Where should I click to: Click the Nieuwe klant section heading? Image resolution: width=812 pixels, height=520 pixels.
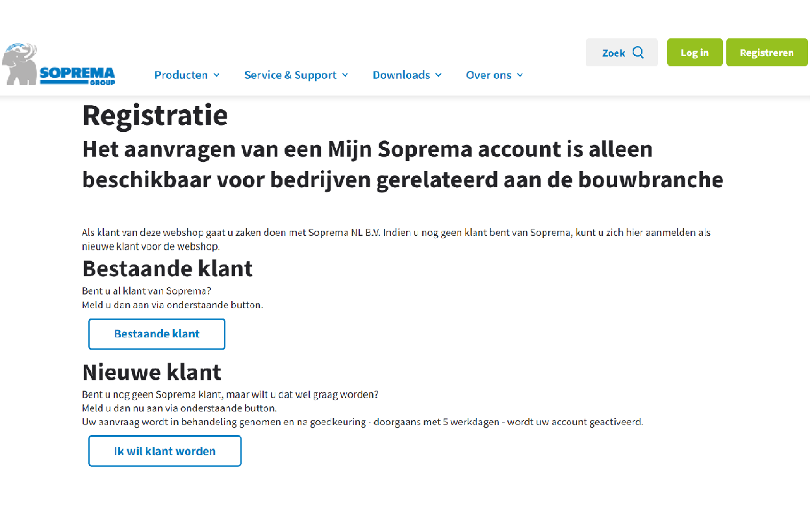152,372
